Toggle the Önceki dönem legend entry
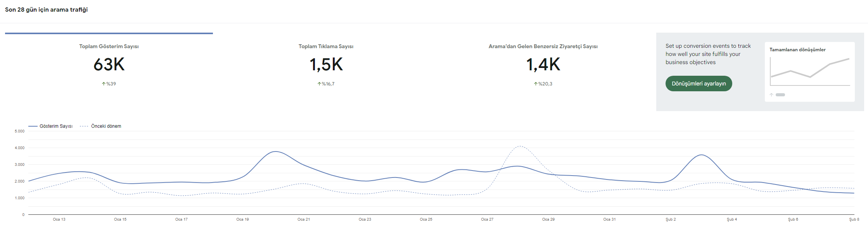 (x=100, y=126)
